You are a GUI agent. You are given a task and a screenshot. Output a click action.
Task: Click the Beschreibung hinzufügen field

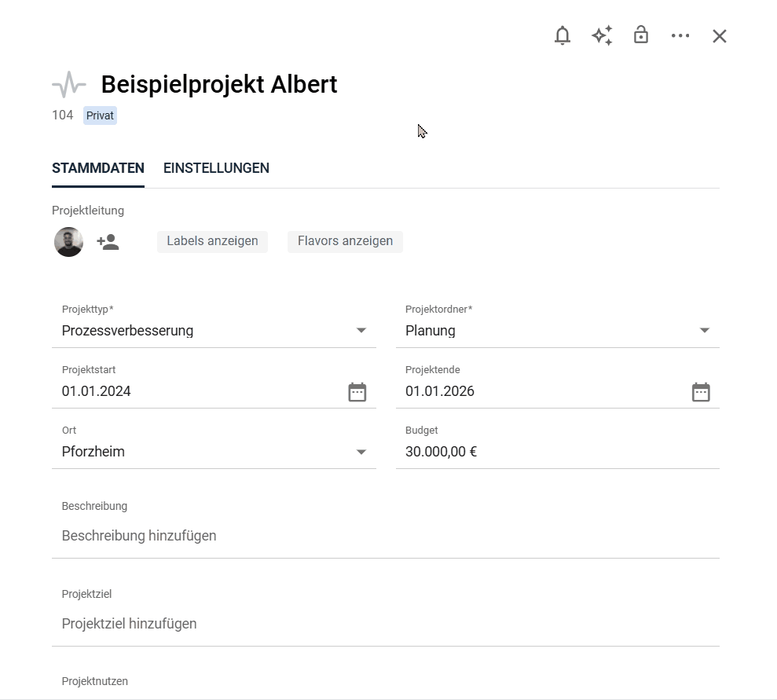(385, 536)
